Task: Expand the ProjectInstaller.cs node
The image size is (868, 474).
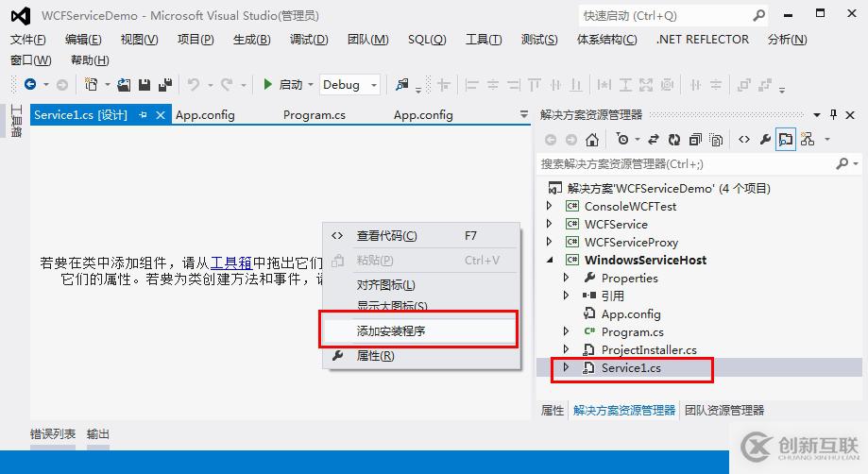Action: tap(566, 349)
